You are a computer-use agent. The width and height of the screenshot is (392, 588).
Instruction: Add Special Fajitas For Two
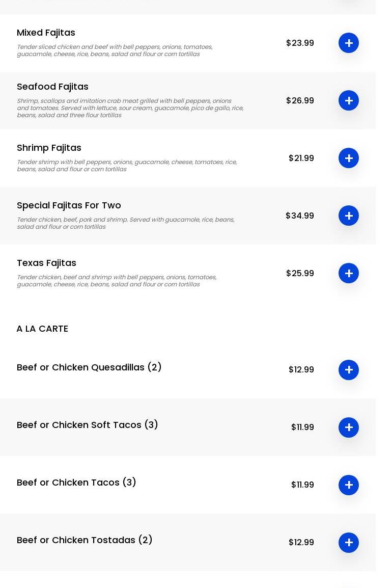coord(349,216)
